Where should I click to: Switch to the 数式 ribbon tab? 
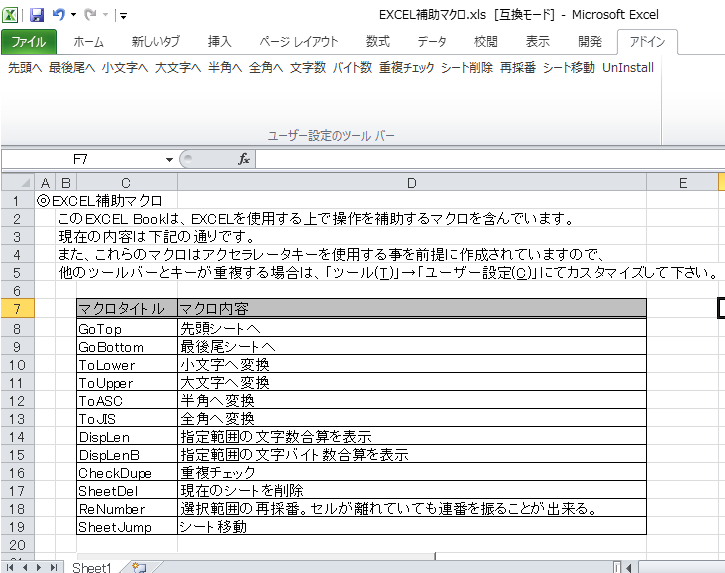[378, 42]
